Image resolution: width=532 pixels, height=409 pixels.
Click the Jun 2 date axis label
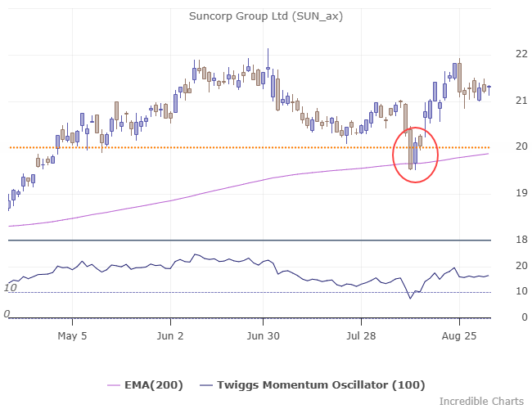tap(170, 335)
